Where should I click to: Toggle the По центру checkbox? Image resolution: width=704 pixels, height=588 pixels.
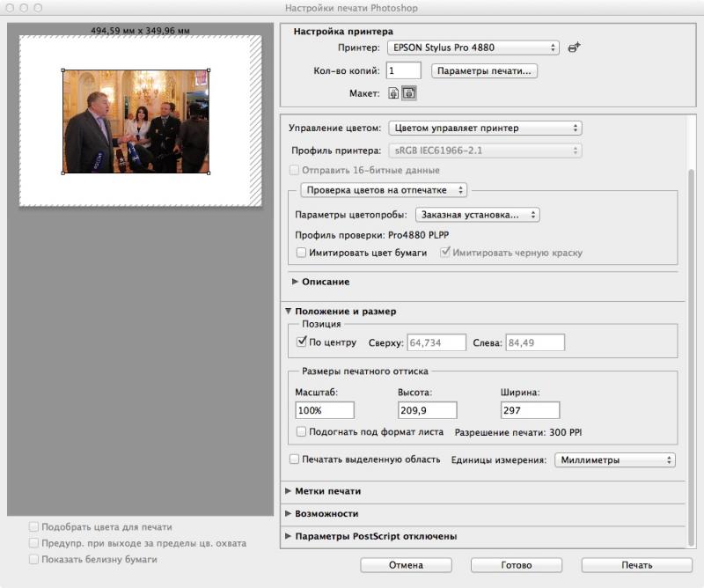(x=302, y=342)
